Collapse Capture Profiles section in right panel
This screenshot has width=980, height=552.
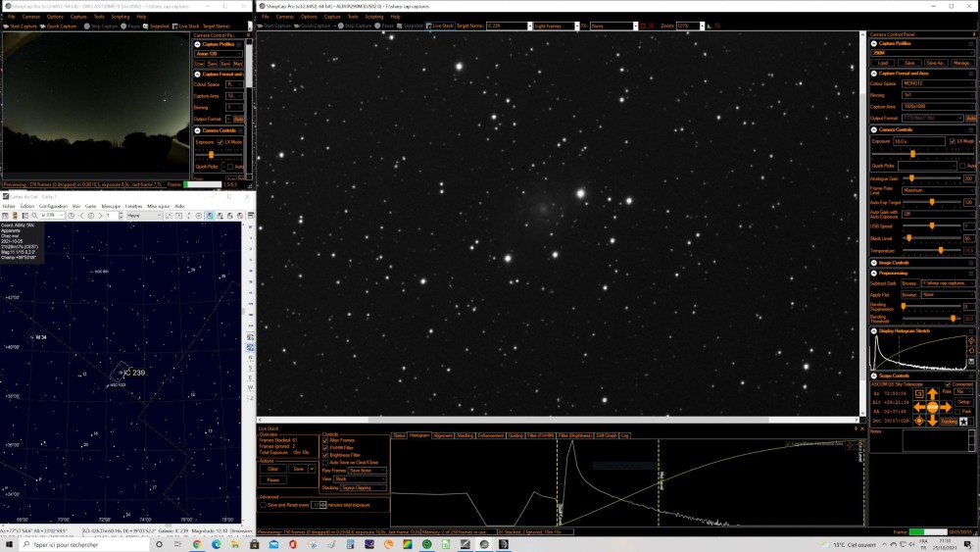pyautogui.click(x=873, y=44)
